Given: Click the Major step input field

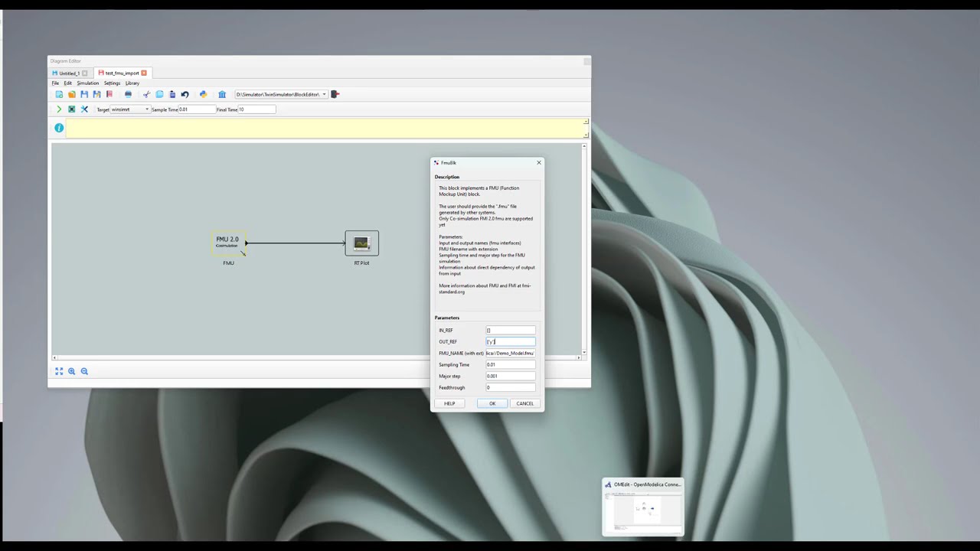Looking at the screenshot, I should (x=511, y=376).
